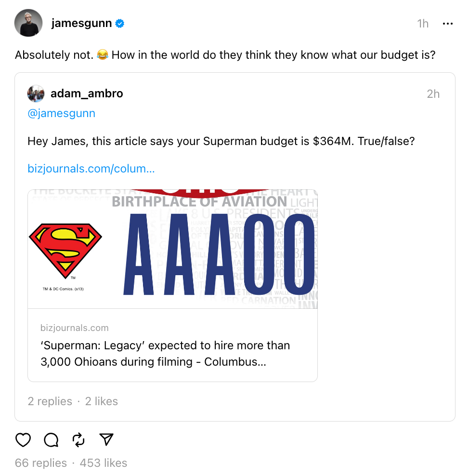
Task: Open adam_ambro's small avatar
Action: coord(36,93)
